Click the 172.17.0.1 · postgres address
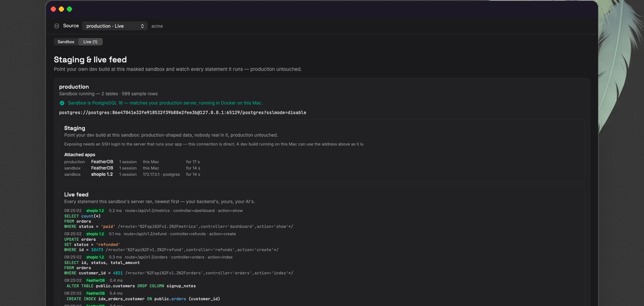 [161, 174]
